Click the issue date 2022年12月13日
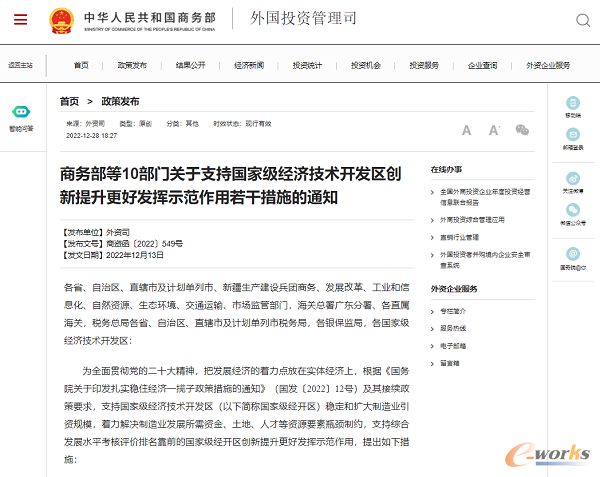 [x=135, y=255]
